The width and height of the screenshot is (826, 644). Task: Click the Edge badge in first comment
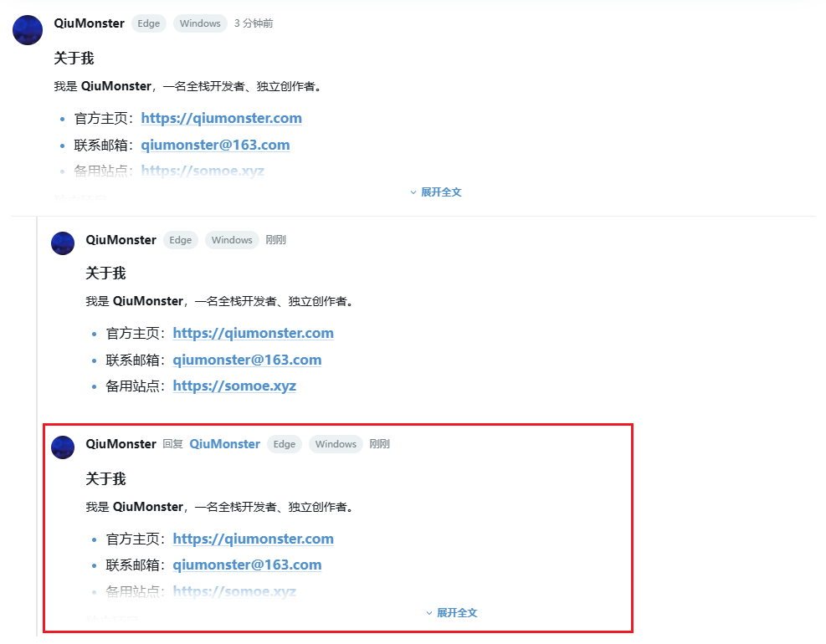149,23
